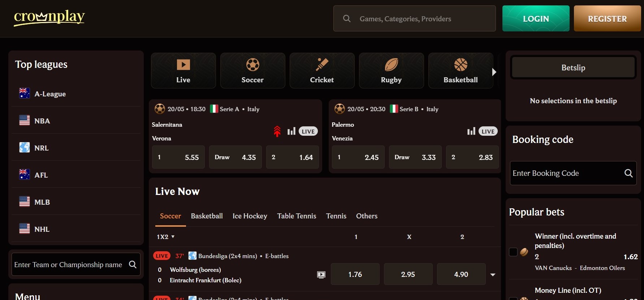644x300 pixels.
Task: Open statistics icon for Palermo vs Venezia
Action: click(471, 131)
